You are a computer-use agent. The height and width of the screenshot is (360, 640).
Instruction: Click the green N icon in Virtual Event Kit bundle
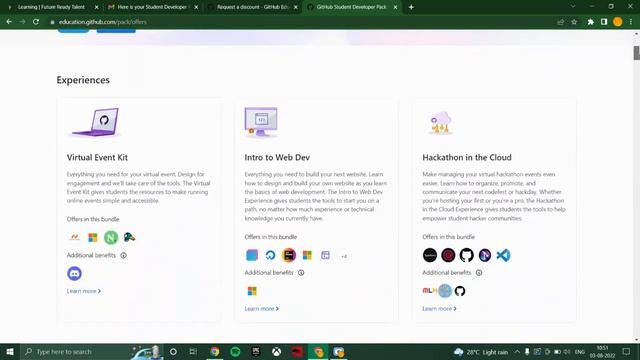(x=111, y=238)
